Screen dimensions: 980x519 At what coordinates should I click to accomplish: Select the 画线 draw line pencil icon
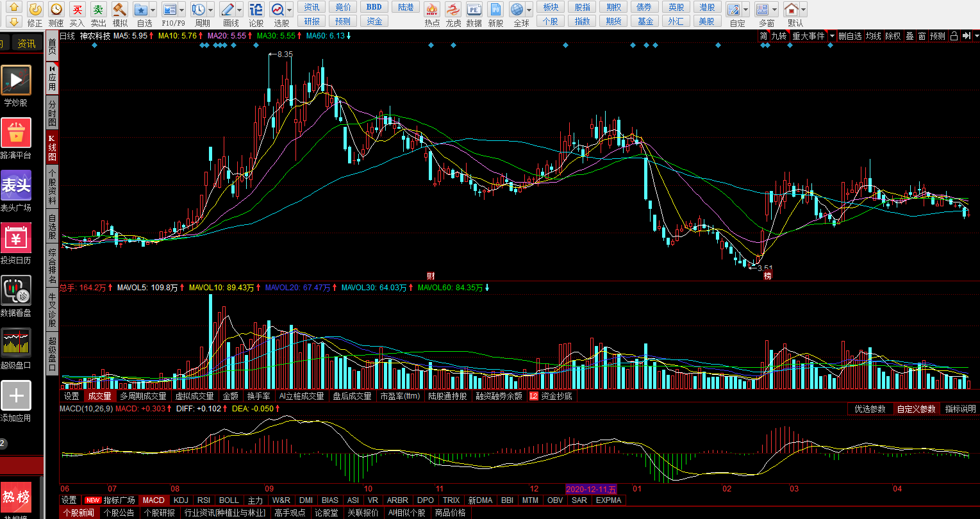point(227,10)
